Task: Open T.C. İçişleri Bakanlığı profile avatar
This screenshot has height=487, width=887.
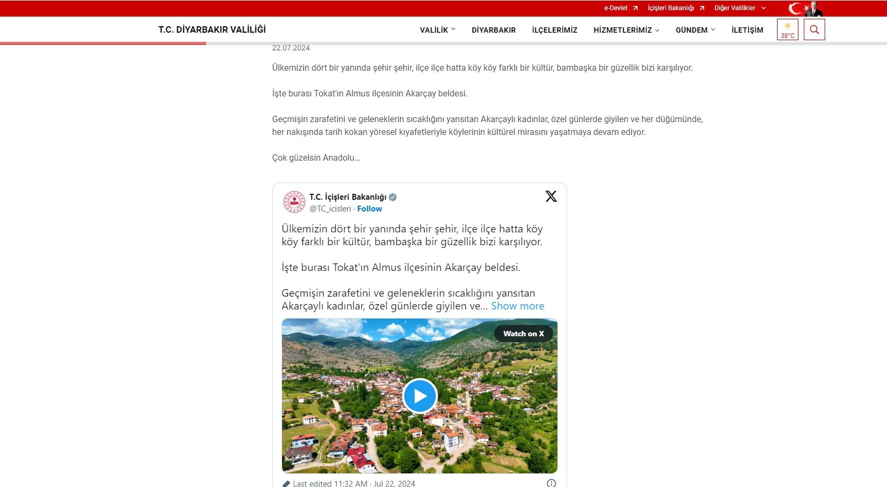Action: click(x=294, y=202)
